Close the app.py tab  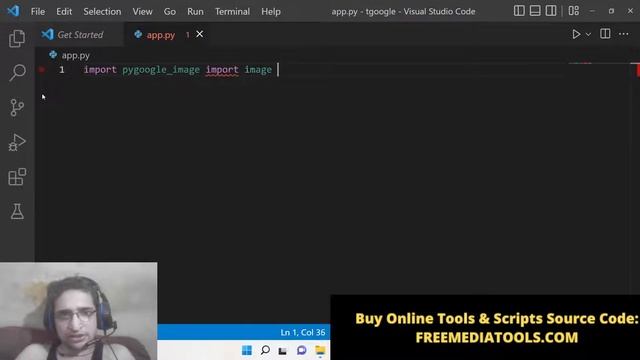[200, 34]
